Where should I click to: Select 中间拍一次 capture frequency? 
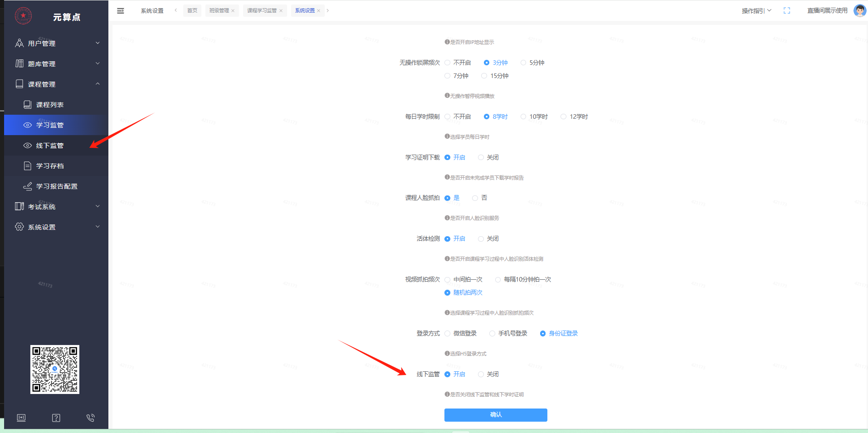click(x=463, y=279)
